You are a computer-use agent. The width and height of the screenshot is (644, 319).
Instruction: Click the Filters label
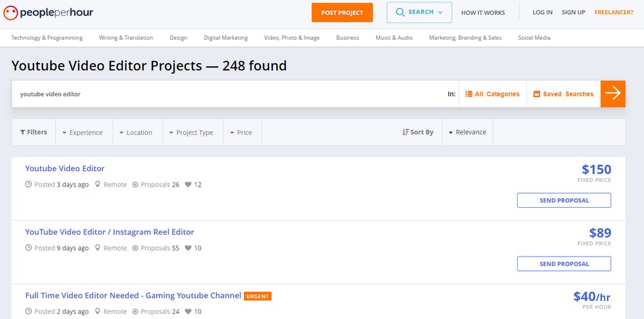[37, 132]
